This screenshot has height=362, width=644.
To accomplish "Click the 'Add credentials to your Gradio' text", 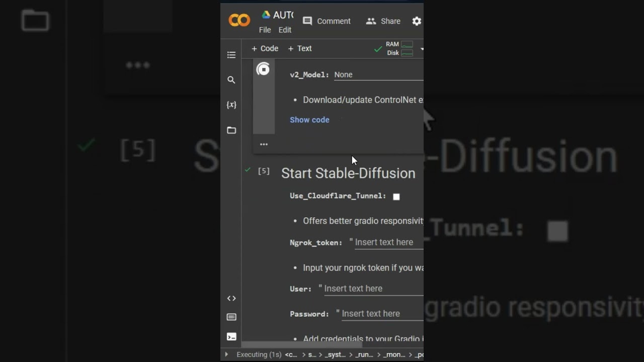I will [363, 338].
